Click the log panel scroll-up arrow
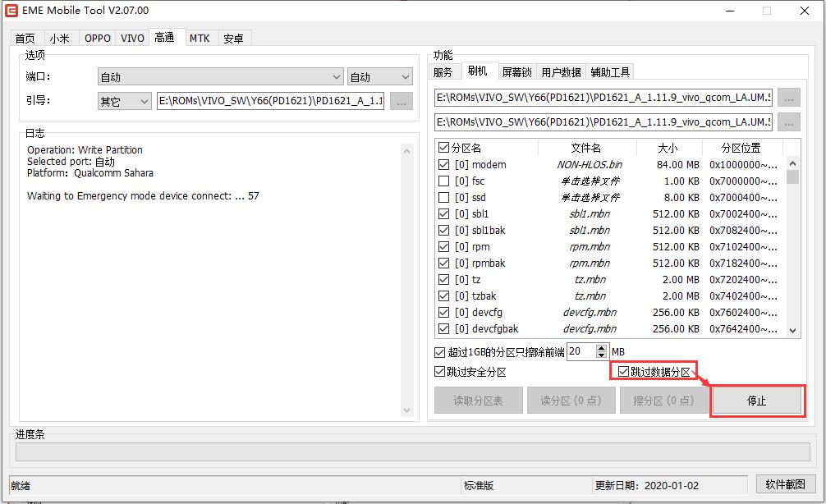Screen dimensions: 826x504 point(407,151)
